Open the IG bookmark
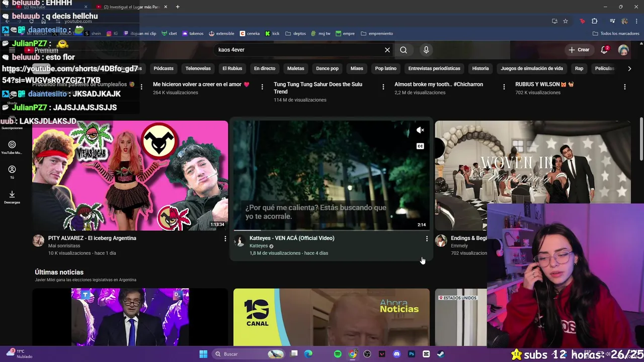The width and height of the screenshot is (644, 362). click(112, 34)
